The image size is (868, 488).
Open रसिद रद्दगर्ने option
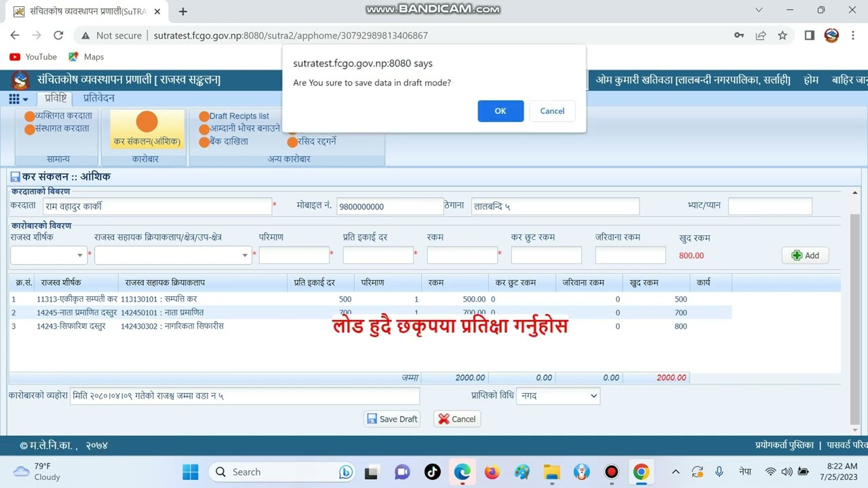pyautogui.click(x=312, y=142)
